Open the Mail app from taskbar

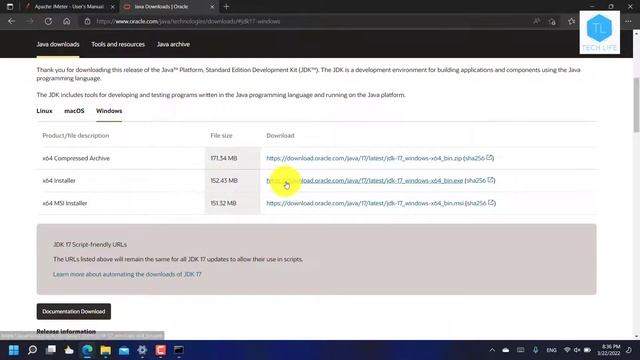pos(124,350)
